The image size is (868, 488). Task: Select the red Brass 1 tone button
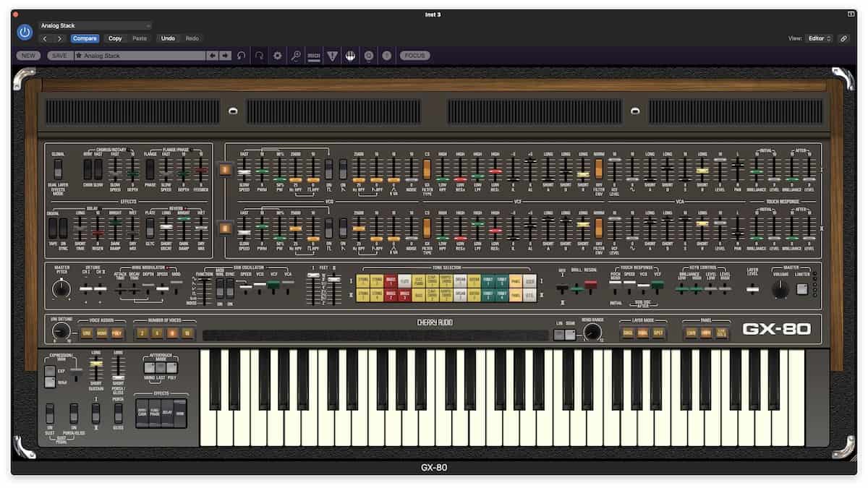point(390,281)
